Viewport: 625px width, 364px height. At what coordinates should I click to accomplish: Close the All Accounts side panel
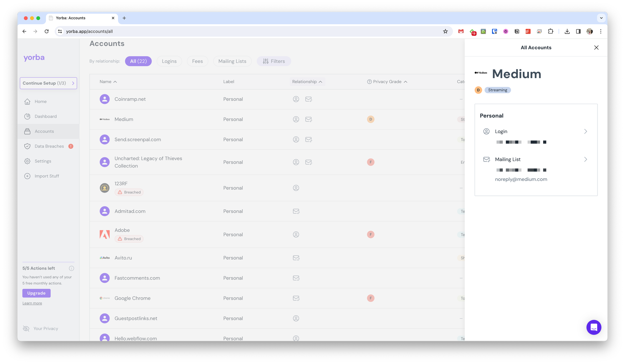tap(596, 47)
